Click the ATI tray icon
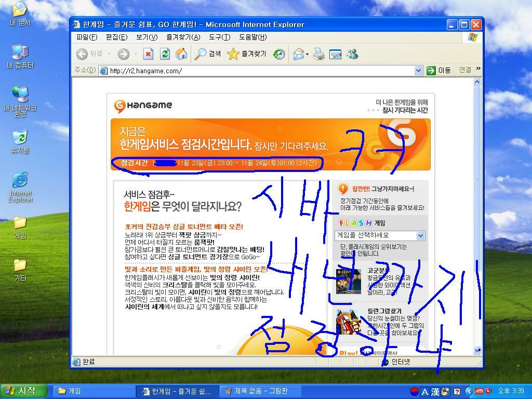This screenshot has width=532, height=399. pyautogui.click(x=478, y=391)
